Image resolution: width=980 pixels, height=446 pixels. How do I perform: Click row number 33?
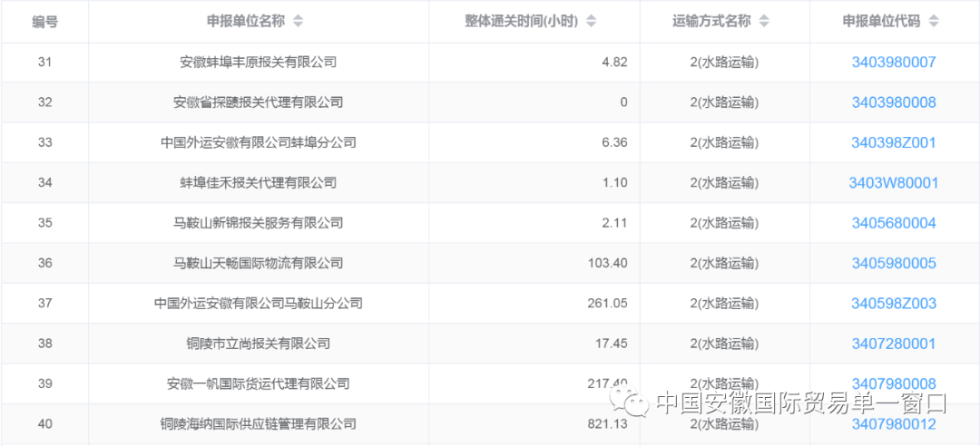tap(45, 142)
